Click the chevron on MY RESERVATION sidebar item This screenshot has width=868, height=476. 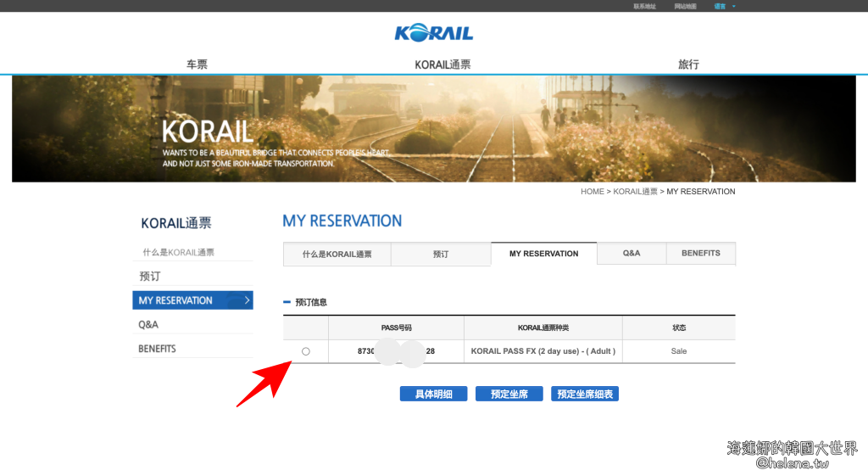(x=246, y=300)
